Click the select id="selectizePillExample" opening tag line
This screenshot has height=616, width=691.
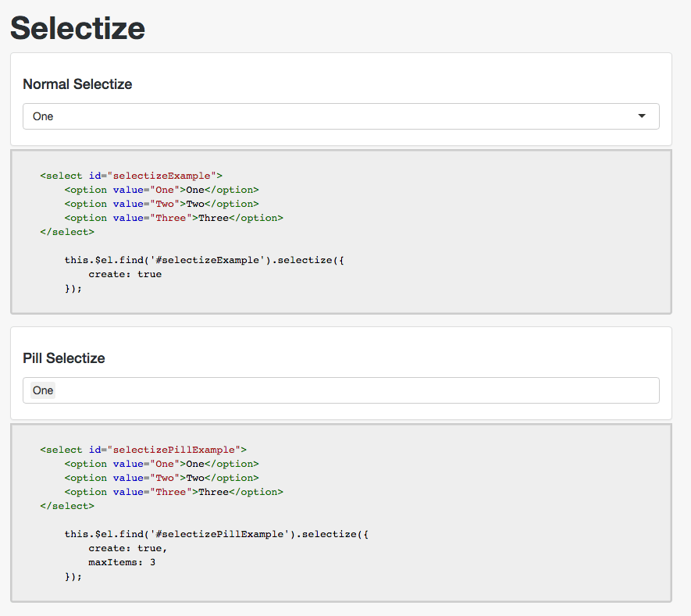[143, 450]
